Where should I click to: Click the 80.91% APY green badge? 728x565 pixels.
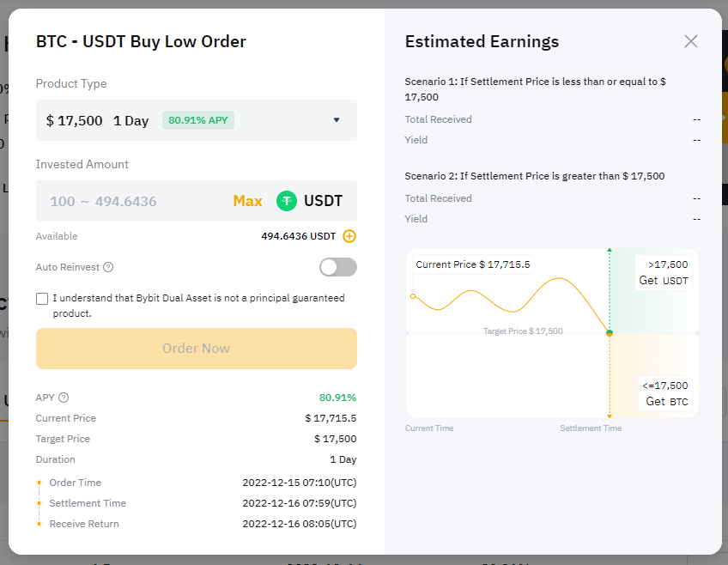click(198, 120)
